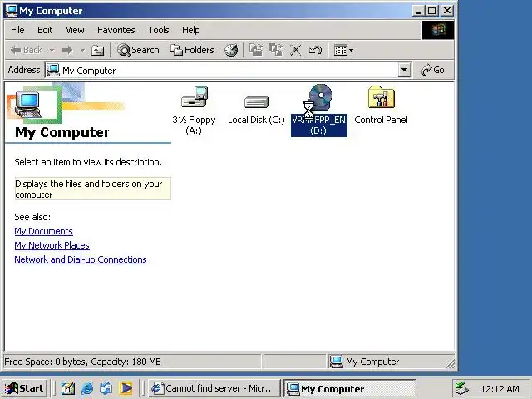Click the Back toolbar button
The height and width of the screenshot is (399, 532).
point(27,50)
